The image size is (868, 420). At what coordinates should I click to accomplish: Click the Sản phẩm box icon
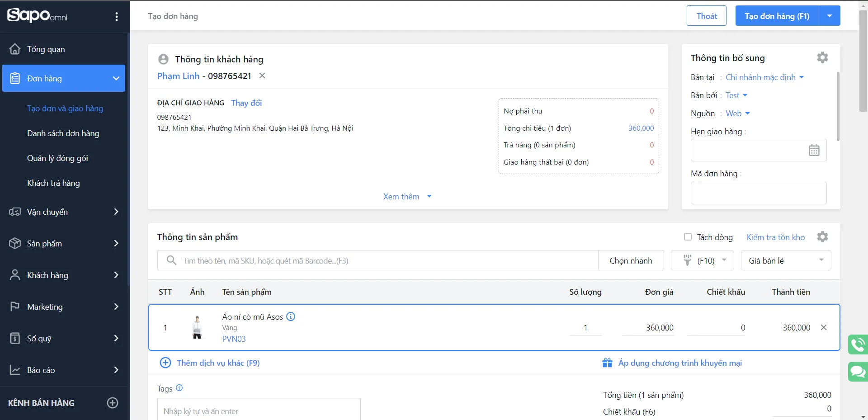[x=15, y=243]
